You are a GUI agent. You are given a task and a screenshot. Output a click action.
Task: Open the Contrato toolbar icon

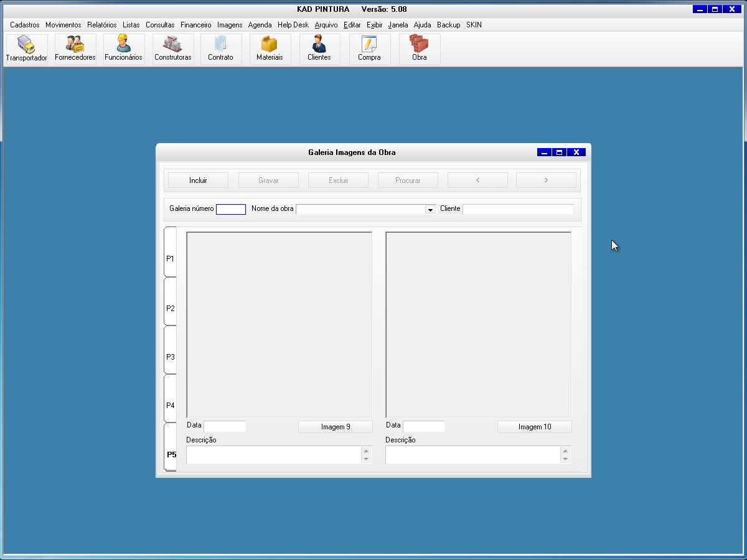coord(220,49)
